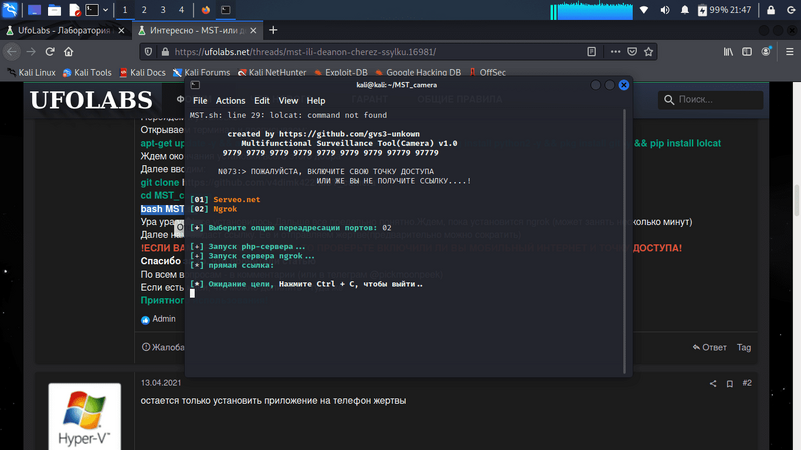The height and width of the screenshot is (450, 801).
Task: Select Firefox in the taskbar
Action: point(206,10)
